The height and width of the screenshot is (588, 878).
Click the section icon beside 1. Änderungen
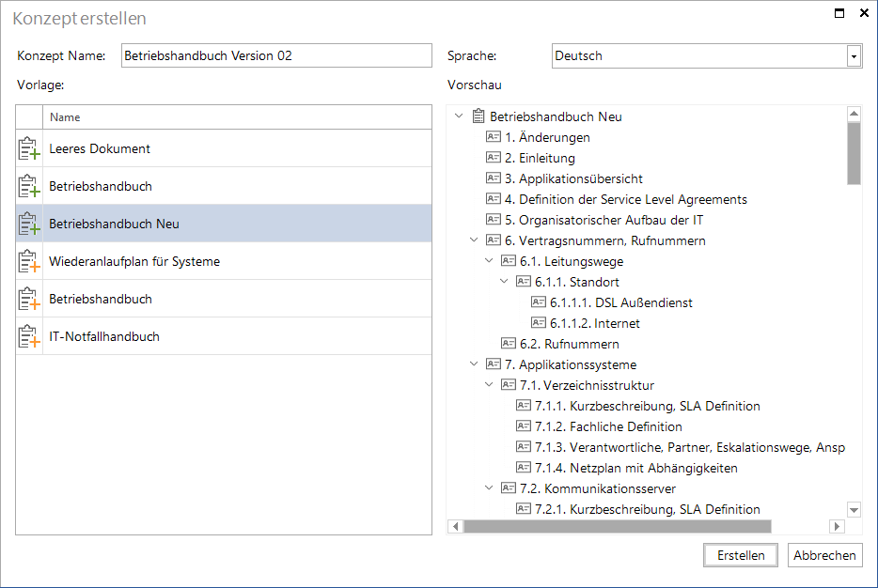[494, 136]
